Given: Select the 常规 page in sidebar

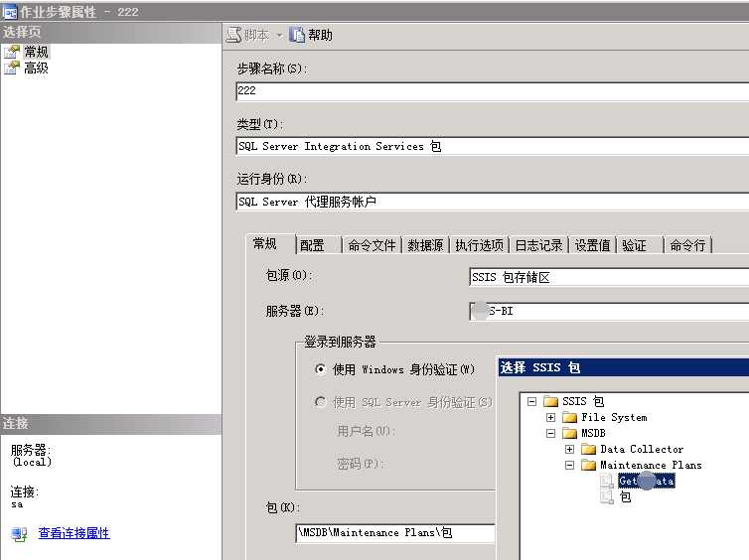Looking at the screenshot, I should pos(37,52).
